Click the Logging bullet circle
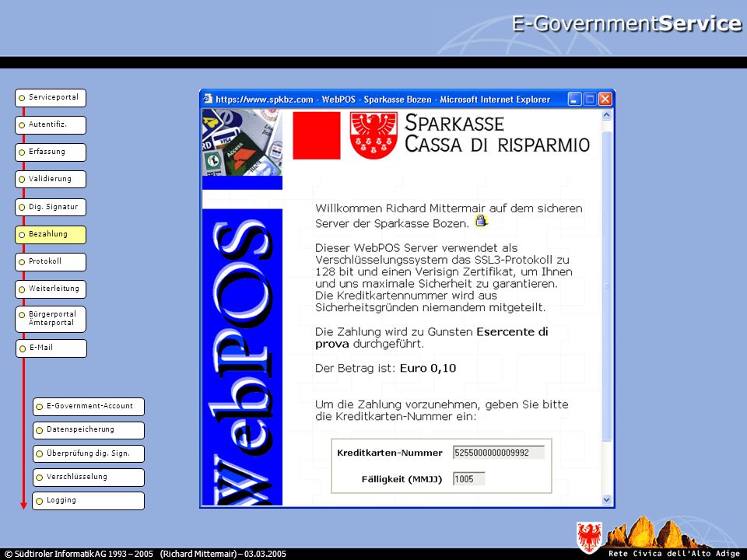 [40, 501]
